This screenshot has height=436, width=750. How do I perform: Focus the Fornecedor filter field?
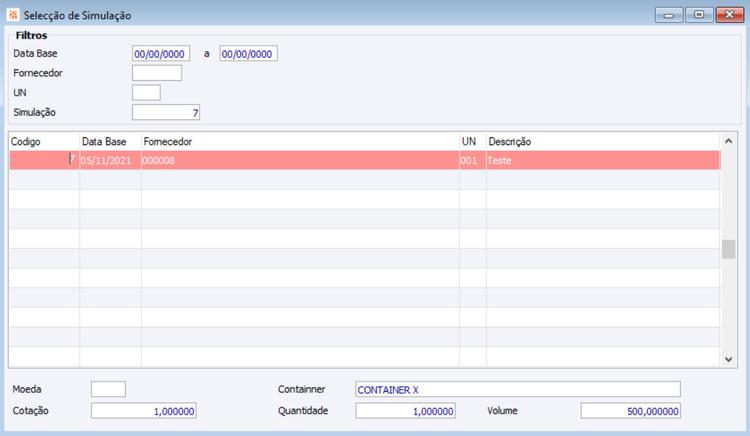157,73
